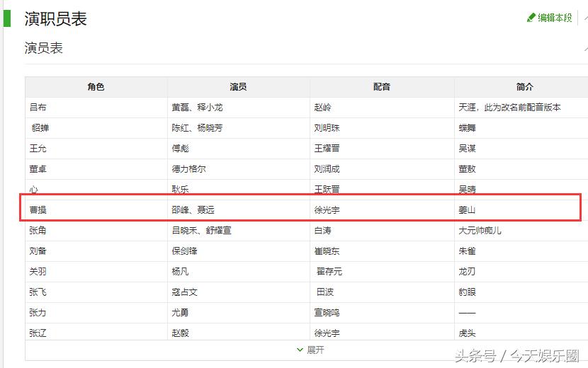Viewport: 588px width, 368px height.
Task: Select the 宣晓鸣 voice cell
Action: coord(382,313)
